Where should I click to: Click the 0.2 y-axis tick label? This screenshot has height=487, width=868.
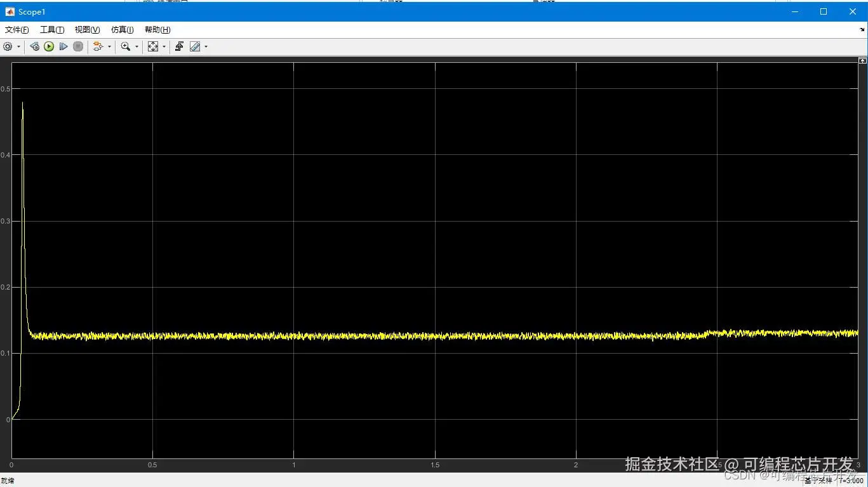pos(6,287)
